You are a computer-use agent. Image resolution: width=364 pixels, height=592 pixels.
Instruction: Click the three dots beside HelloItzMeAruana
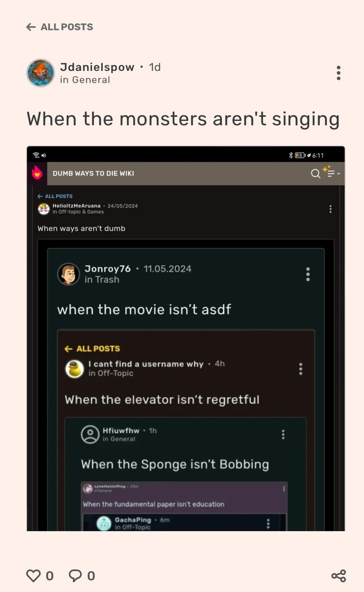(330, 209)
